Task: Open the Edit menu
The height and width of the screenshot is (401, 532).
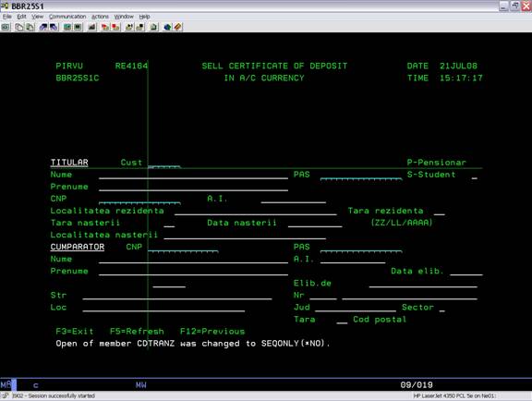Action: click(x=21, y=17)
